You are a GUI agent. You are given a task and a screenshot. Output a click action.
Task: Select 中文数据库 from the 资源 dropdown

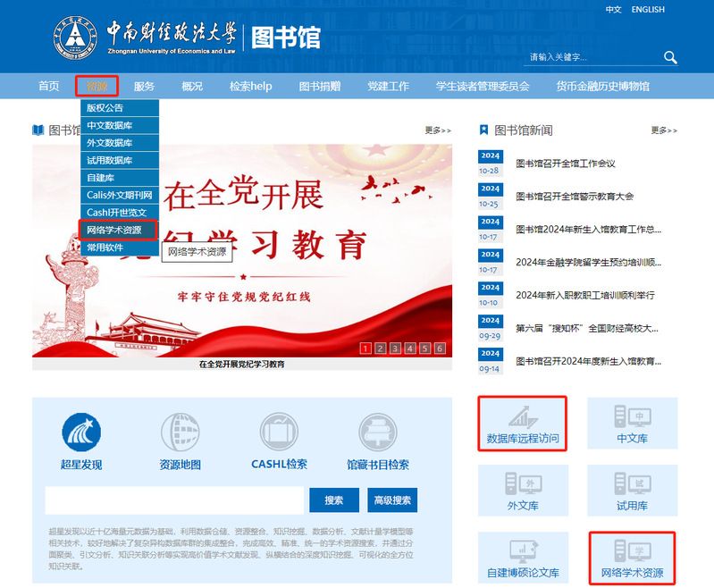[110, 126]
